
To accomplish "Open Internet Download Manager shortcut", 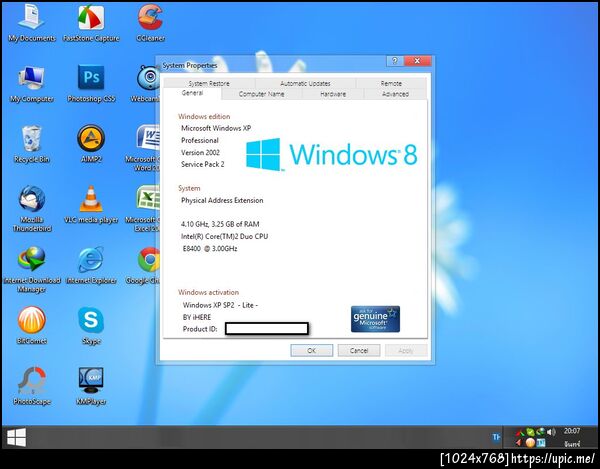I will 31,270.
